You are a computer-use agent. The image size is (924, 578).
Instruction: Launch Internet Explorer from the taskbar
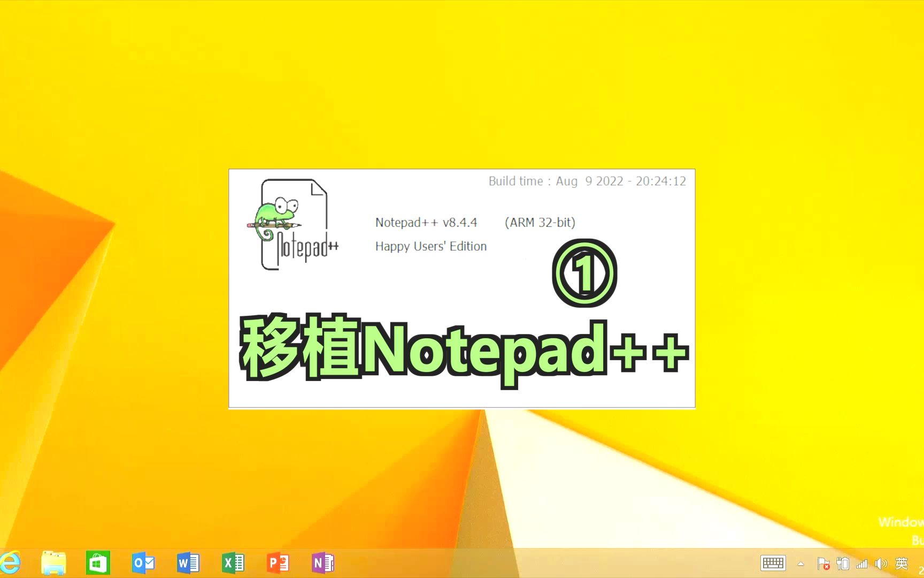point(12,563)
